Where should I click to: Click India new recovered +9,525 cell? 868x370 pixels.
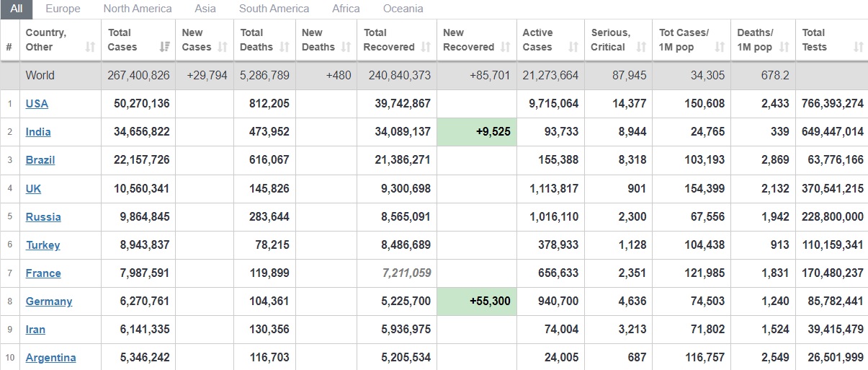[476, 131]
